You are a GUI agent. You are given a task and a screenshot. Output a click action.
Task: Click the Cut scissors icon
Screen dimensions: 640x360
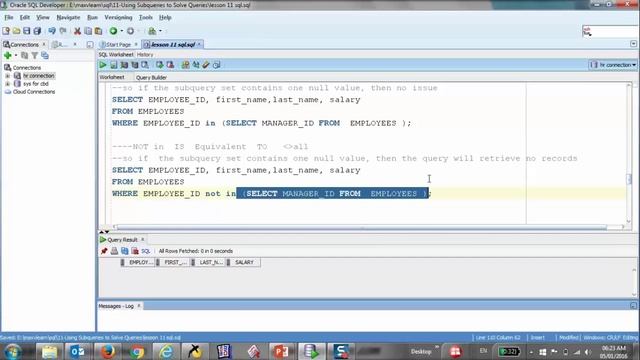tap(77, 31)
